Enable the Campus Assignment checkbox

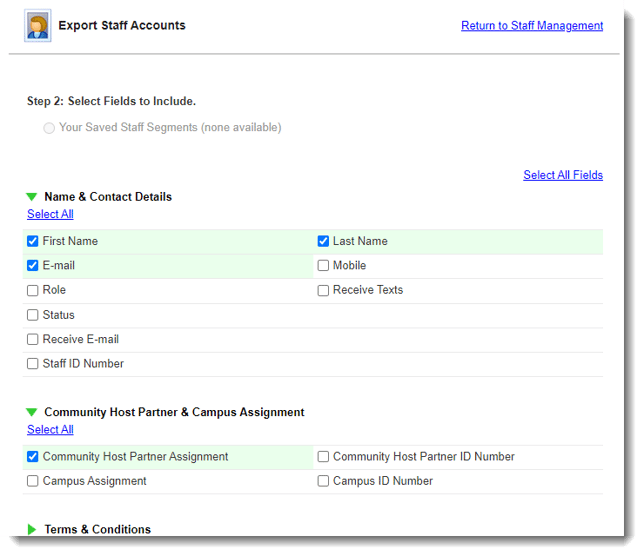pos(33,481)
